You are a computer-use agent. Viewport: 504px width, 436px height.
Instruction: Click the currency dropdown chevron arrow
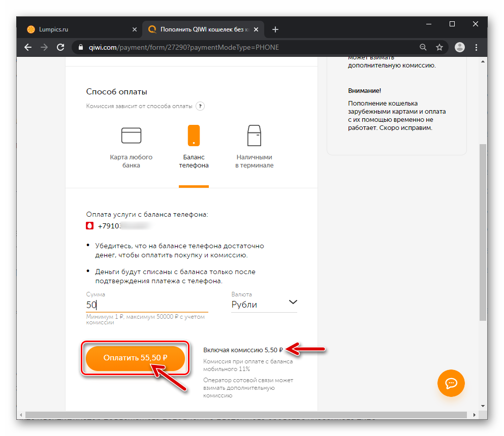pyautogui.click(x=293, y=302)
